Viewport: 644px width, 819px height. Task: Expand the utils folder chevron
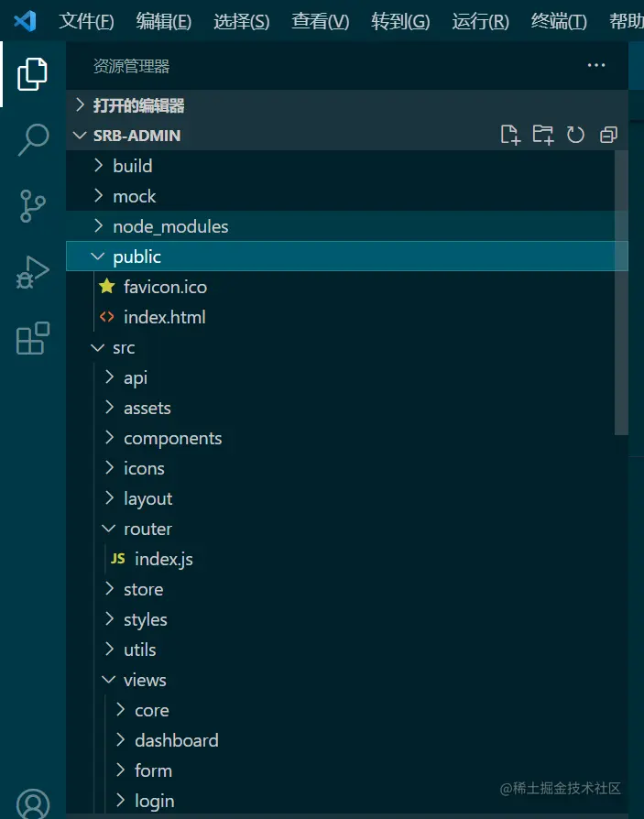[109, 650]
